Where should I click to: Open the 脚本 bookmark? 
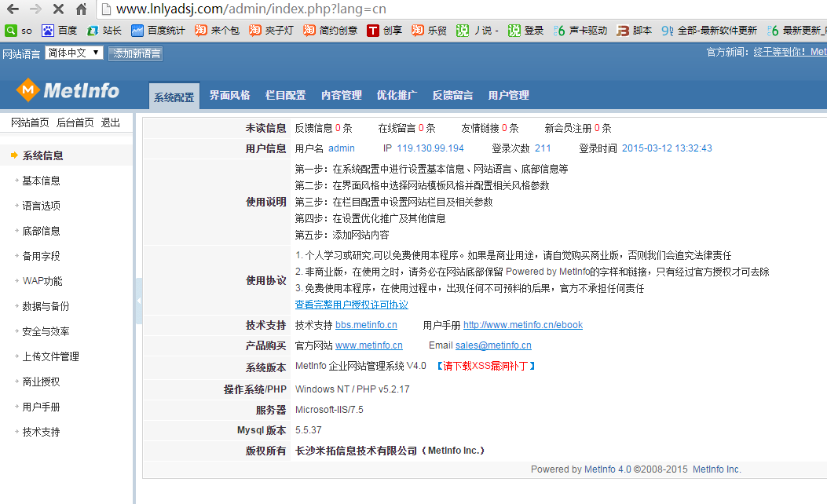tap(635, 31)
